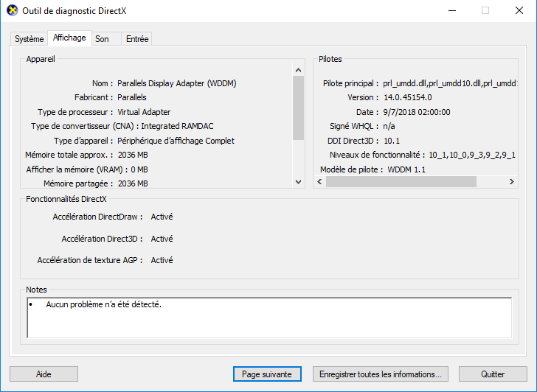Close the Outil de diagnostic DirectX window
This screenshot has height=392, width=537.
519,10
